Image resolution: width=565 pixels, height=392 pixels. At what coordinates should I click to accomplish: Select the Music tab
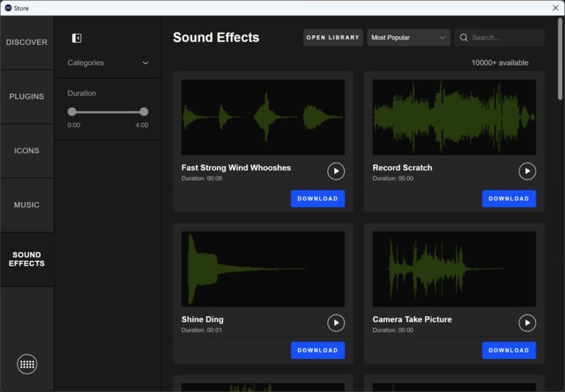click(26, 205)
